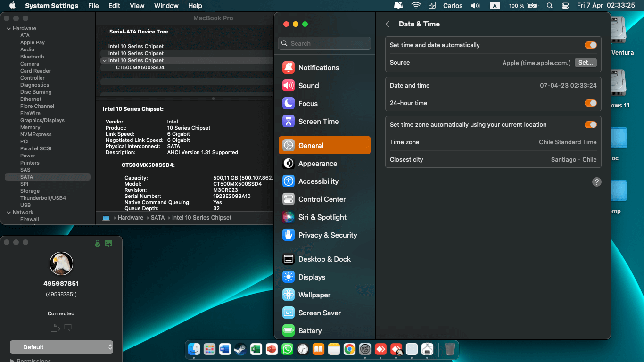Click the System Settings search field

[324, 43]
